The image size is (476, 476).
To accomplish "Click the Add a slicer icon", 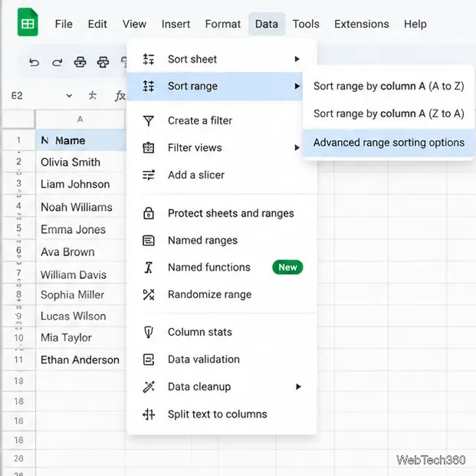I will 149,175.
